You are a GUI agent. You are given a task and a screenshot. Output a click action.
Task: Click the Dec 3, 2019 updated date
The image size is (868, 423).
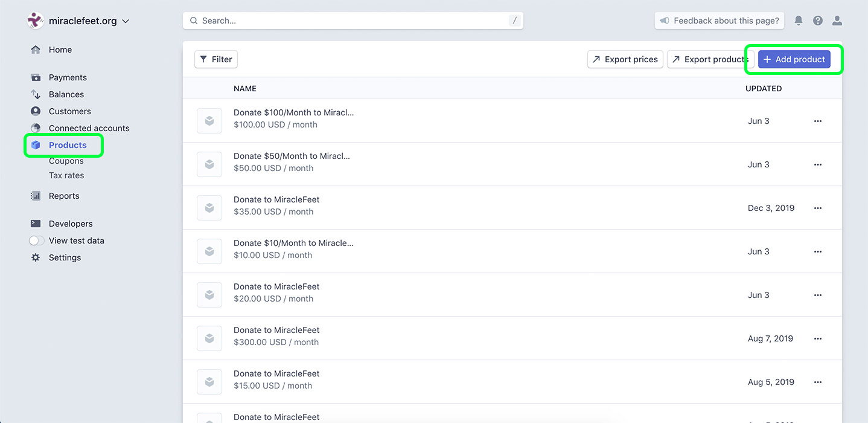(771, 208)
